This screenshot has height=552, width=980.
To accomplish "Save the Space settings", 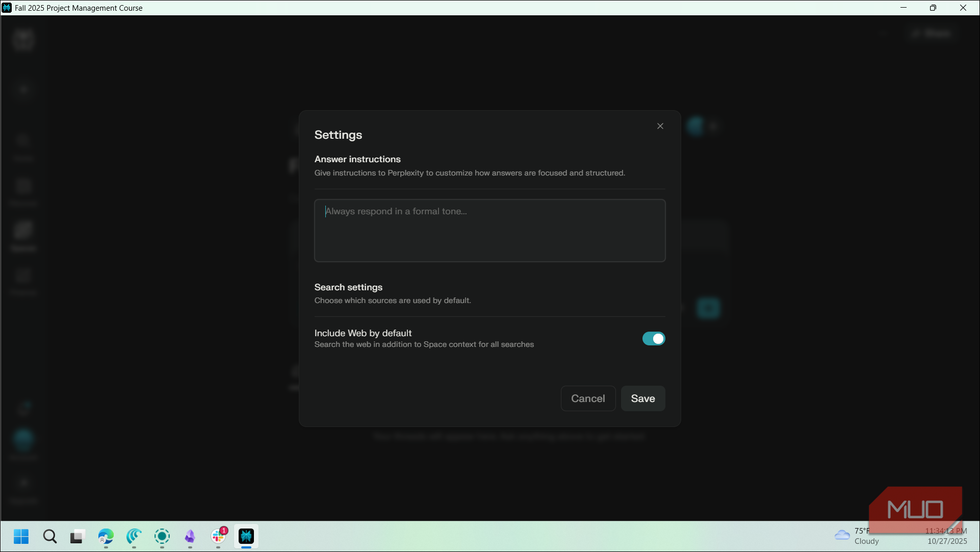I will click(x=642, y=398).
